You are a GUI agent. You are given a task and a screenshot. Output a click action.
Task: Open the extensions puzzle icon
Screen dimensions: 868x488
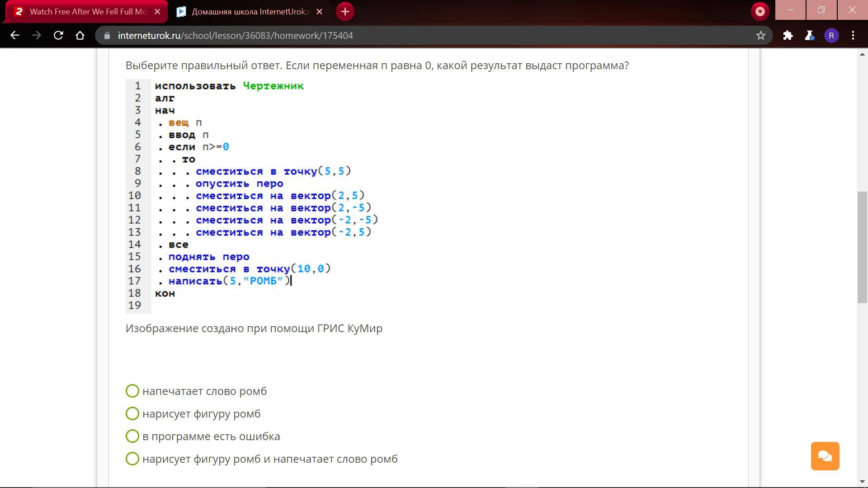coord(788,35)
